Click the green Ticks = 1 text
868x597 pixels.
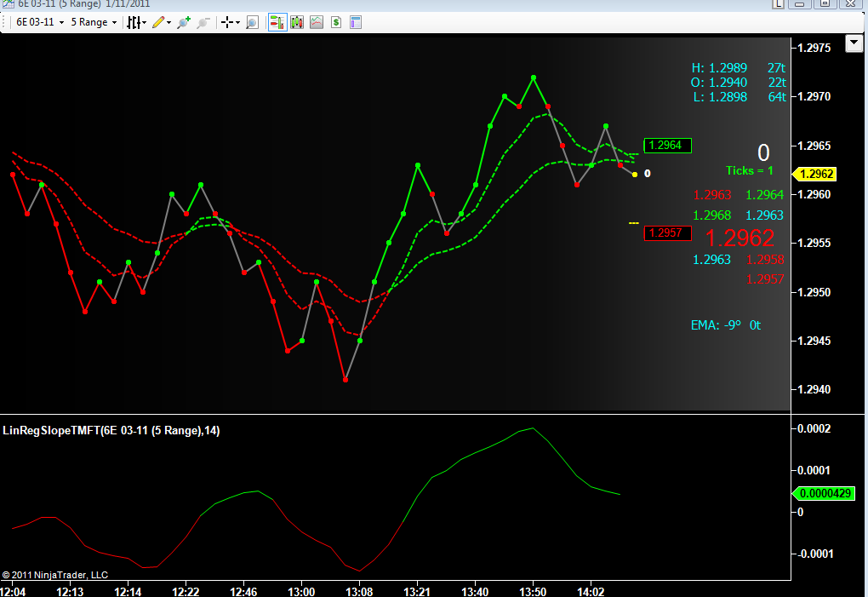(x=750, y=170)
